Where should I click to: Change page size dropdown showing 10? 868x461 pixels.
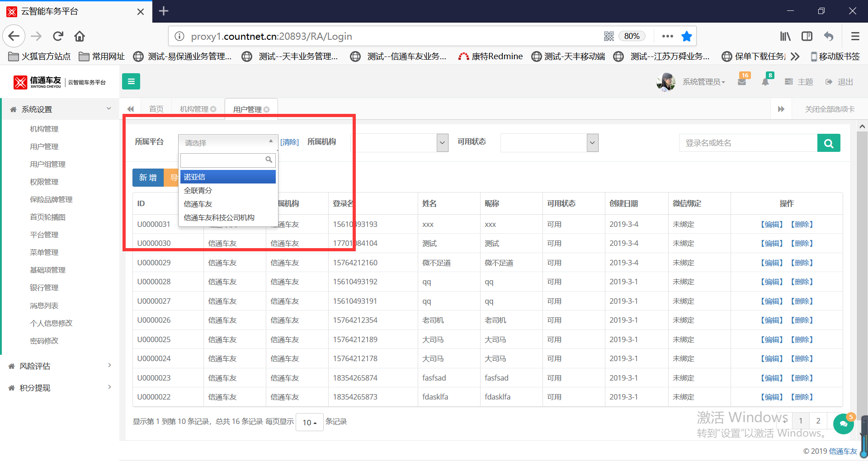point(309,422)
